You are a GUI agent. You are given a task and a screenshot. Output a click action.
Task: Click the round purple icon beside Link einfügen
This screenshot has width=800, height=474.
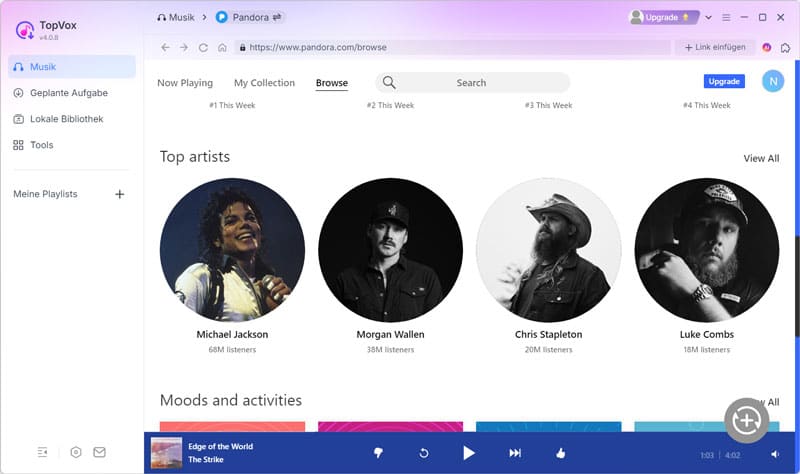[766, 47]
